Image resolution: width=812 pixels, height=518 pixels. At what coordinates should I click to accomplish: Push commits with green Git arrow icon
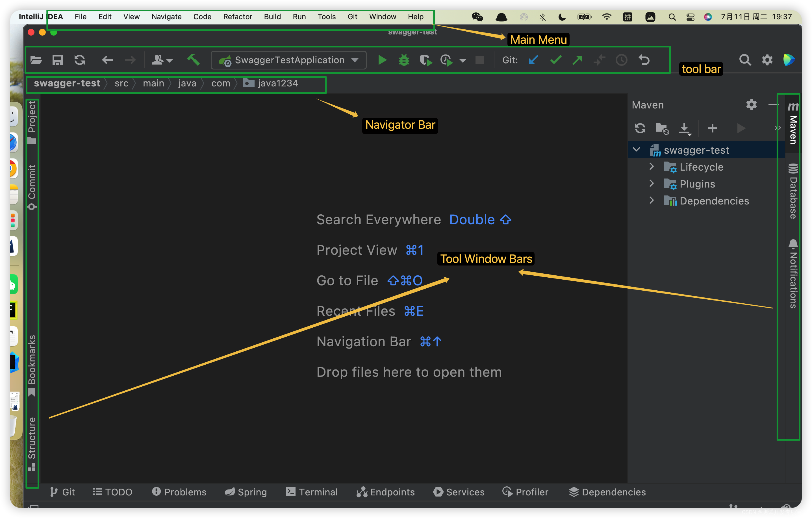pos(577,60)
